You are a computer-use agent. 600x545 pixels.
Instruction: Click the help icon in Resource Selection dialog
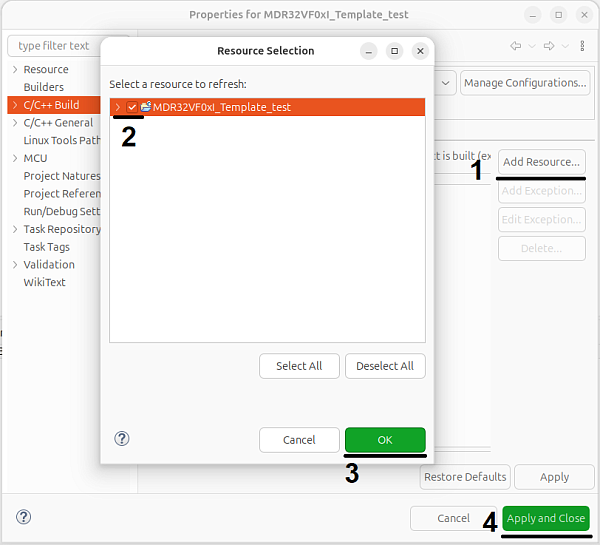(122, 439)
